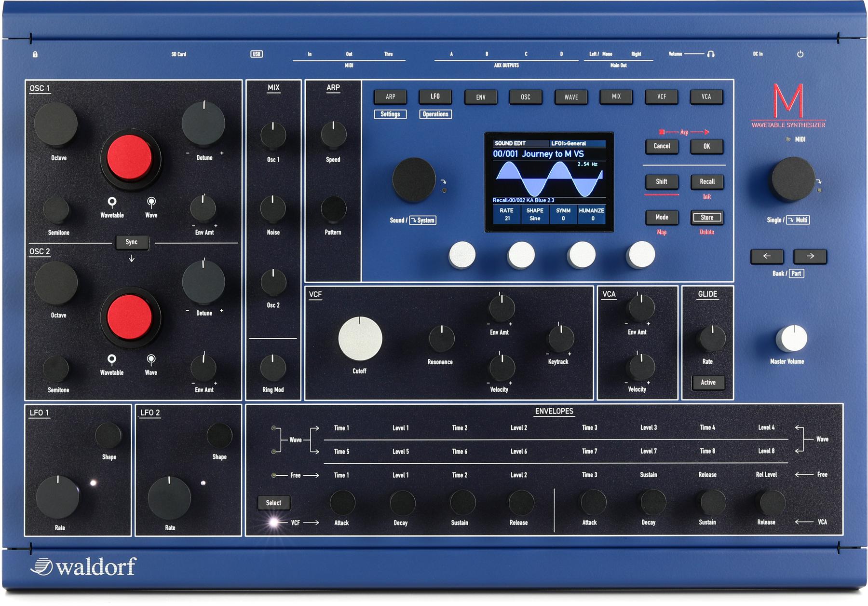Click the LFO 1 Rate knob
This screenshot has width=868, height=606.
point(58,497)
